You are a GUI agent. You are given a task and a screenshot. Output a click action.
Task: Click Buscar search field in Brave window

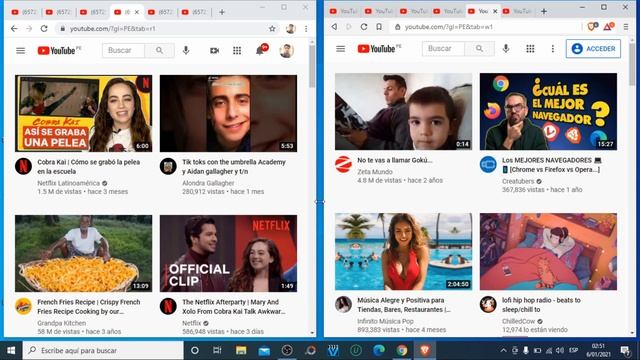tap(443, 49)
